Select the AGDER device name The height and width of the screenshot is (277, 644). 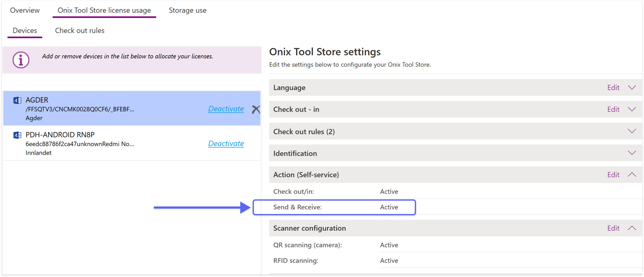click(37, 100)
